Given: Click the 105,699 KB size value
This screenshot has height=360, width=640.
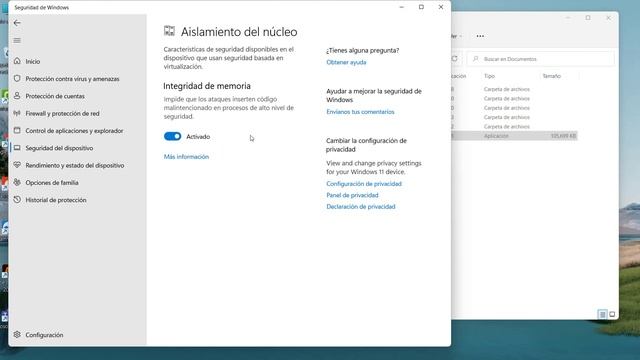Looking at the screenshot, I should [563, 136].
